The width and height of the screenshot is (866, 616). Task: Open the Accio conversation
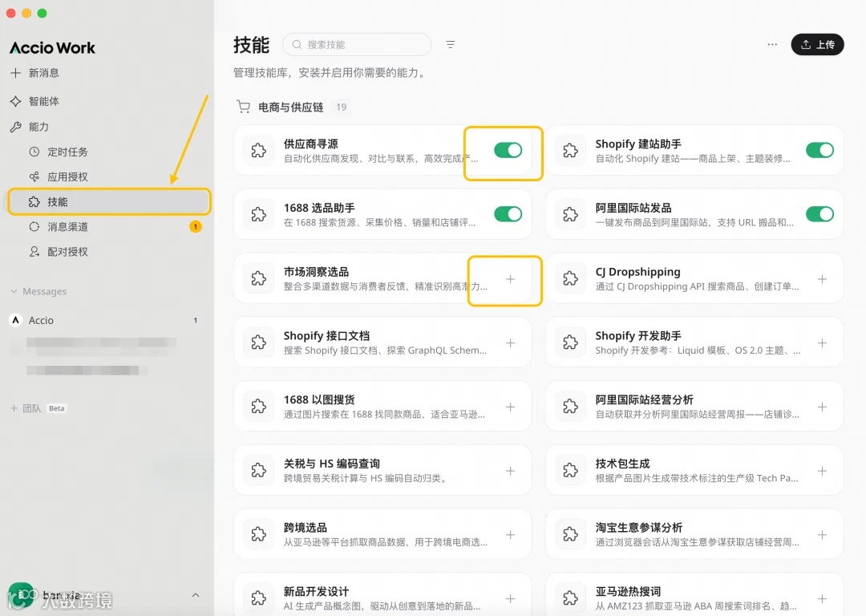105,320
